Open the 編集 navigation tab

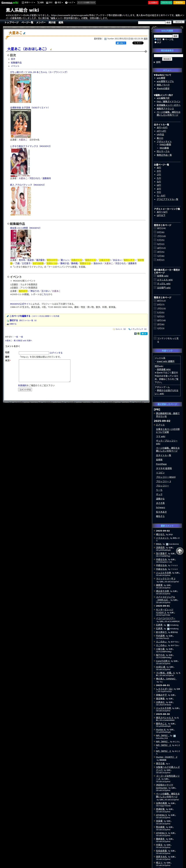(61, 23)
